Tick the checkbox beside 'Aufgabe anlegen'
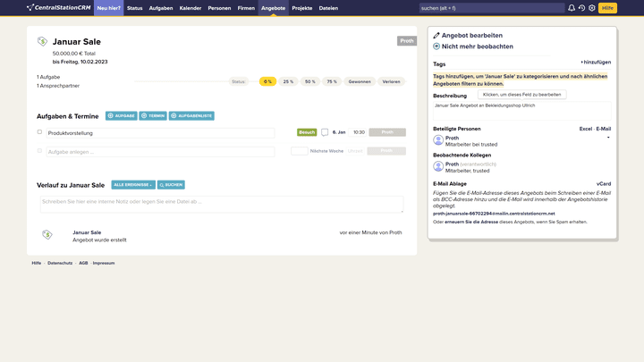This screenshot has width=644, height=362. click(39, 151)
